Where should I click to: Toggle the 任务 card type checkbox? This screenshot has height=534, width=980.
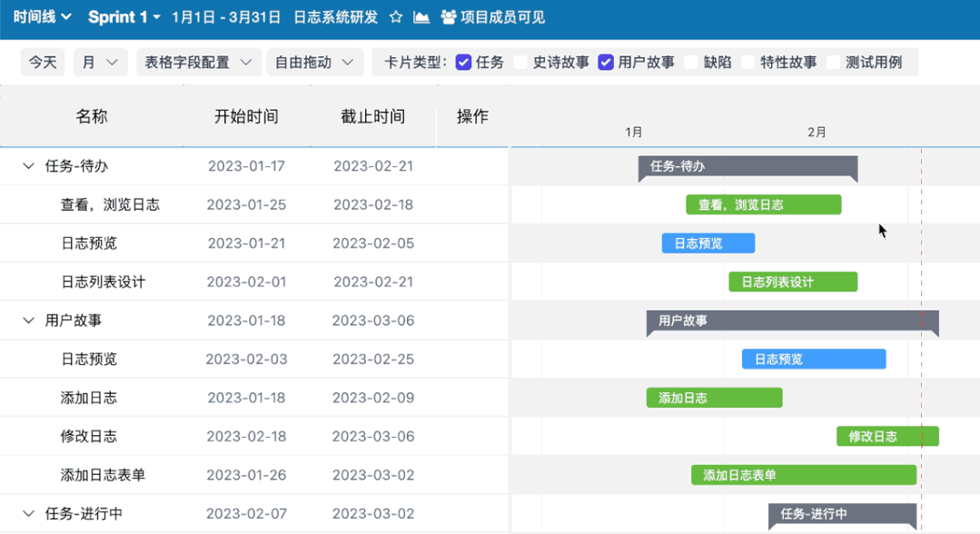pos(463,62)
